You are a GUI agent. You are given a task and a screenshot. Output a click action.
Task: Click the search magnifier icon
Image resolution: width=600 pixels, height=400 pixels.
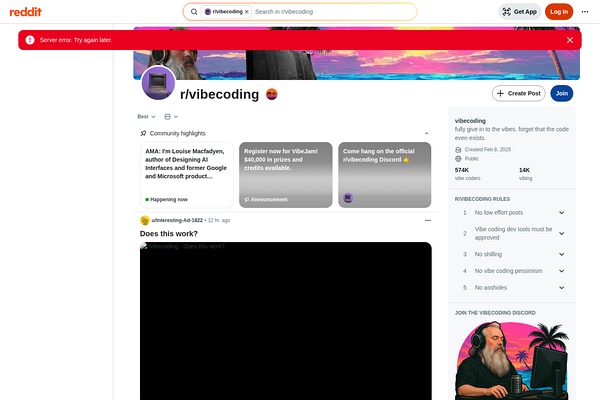click(x=194, y=12)
